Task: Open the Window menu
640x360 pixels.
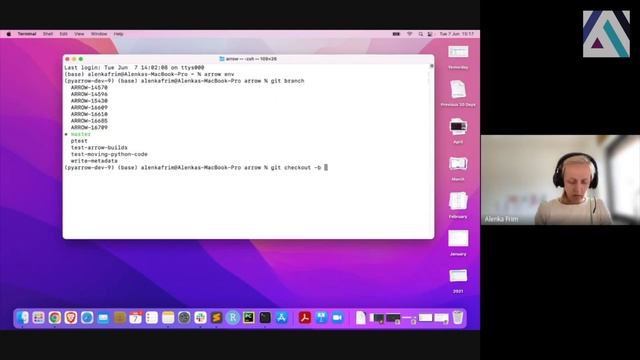Action: click(x=99, y=34)
